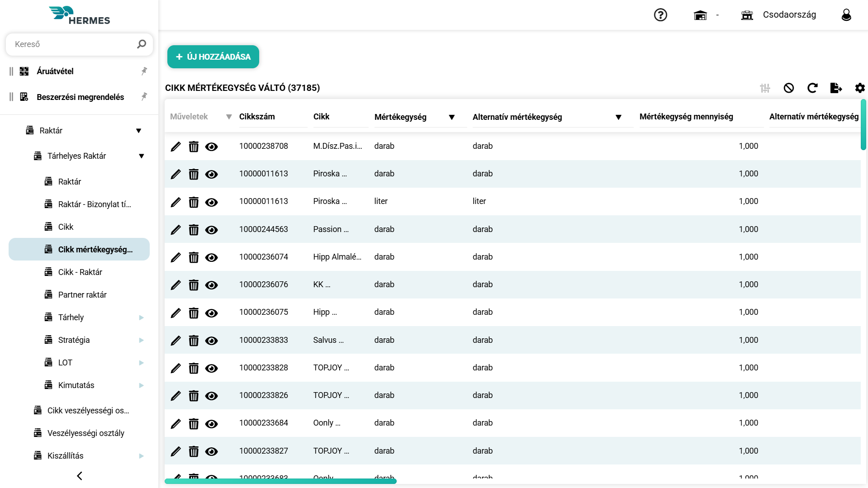Screen dimensions: 868x488
Task: Click the user account icon top right
Action: pyautogui.click(x=846, y=15)
